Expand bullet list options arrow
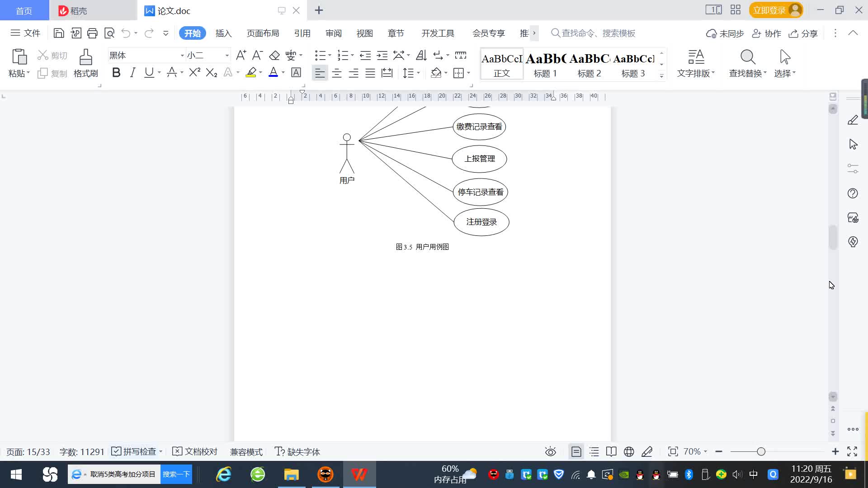This screenshot has height=488, width=868. coord(330,55)
